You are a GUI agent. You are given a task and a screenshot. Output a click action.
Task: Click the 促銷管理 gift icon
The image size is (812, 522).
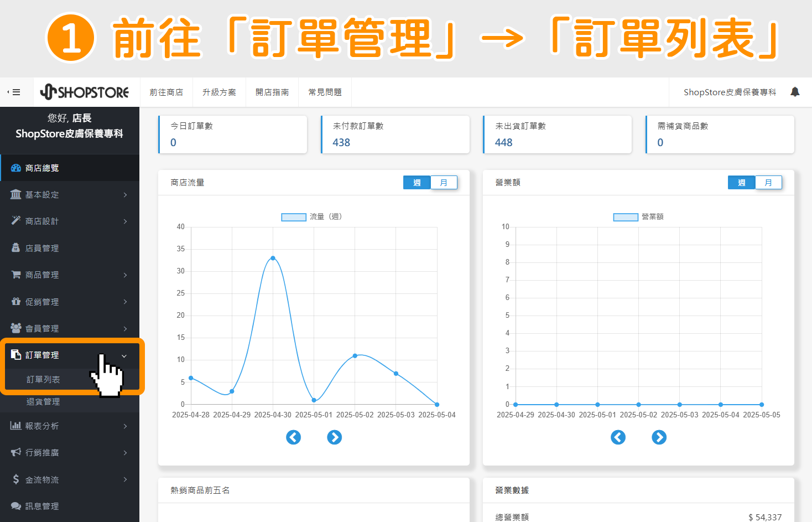click(x=16, y=301)
